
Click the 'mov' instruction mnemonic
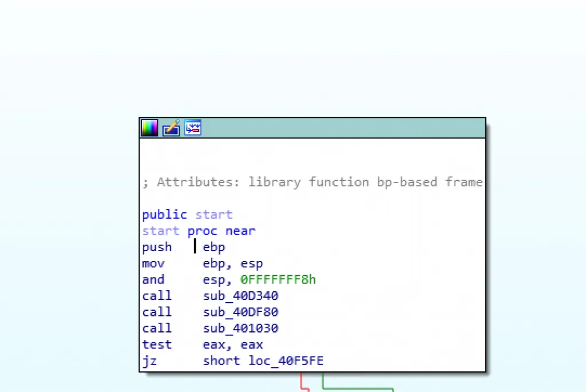point(153,264)
